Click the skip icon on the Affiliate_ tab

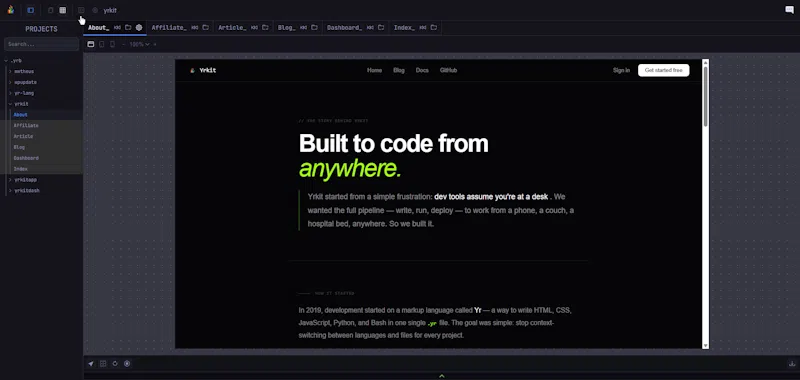[194, 28]
